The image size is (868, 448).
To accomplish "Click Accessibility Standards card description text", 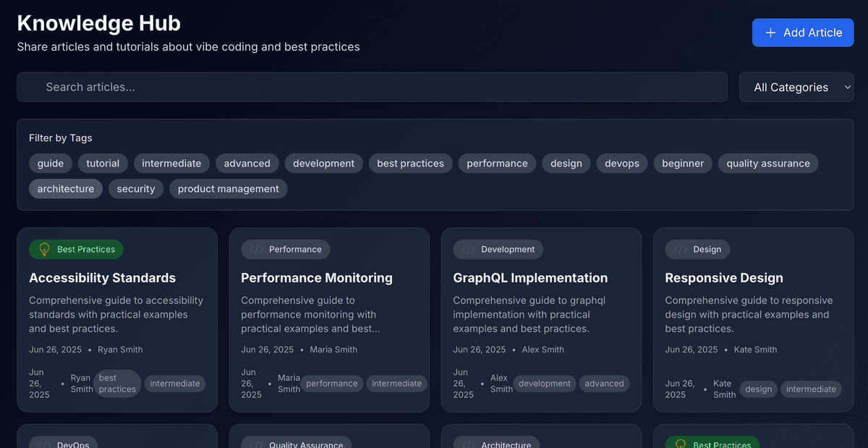I will pos(116,314).
